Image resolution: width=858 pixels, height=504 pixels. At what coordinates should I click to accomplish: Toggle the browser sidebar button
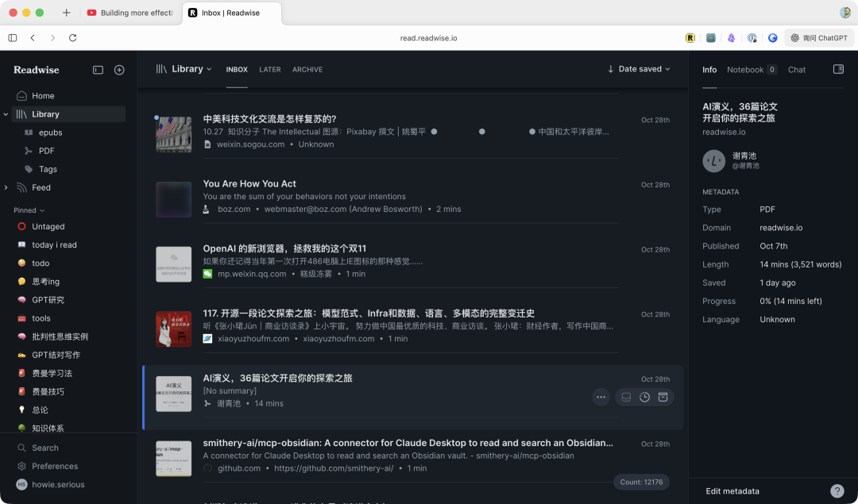click(13, 38)
